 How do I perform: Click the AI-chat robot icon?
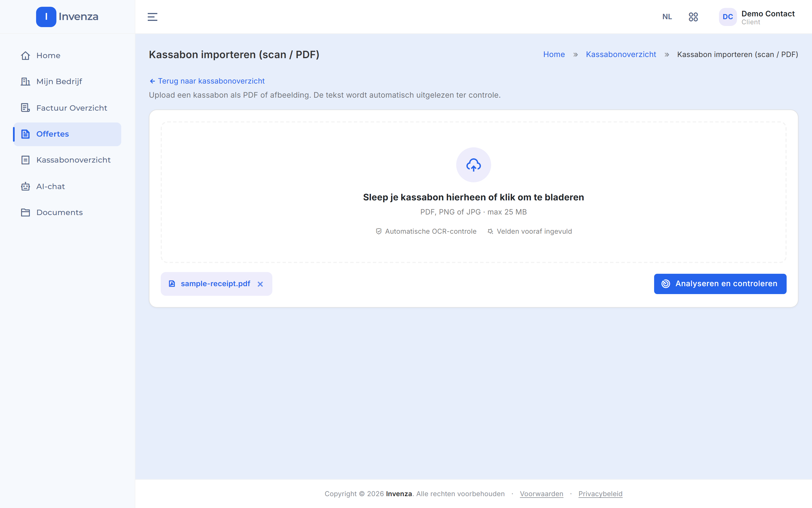pyautogui.click(x=25, y=187)
